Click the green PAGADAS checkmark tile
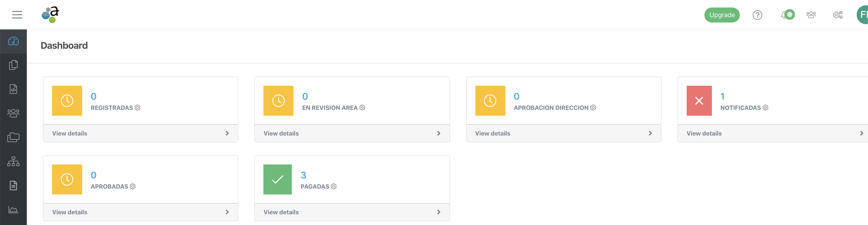868x225 pixels. click(277, 179)
